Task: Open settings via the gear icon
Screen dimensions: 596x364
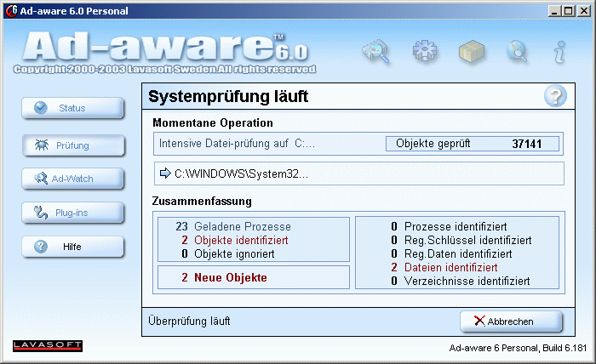Action: pyautogui.click(x=425, y=50)
